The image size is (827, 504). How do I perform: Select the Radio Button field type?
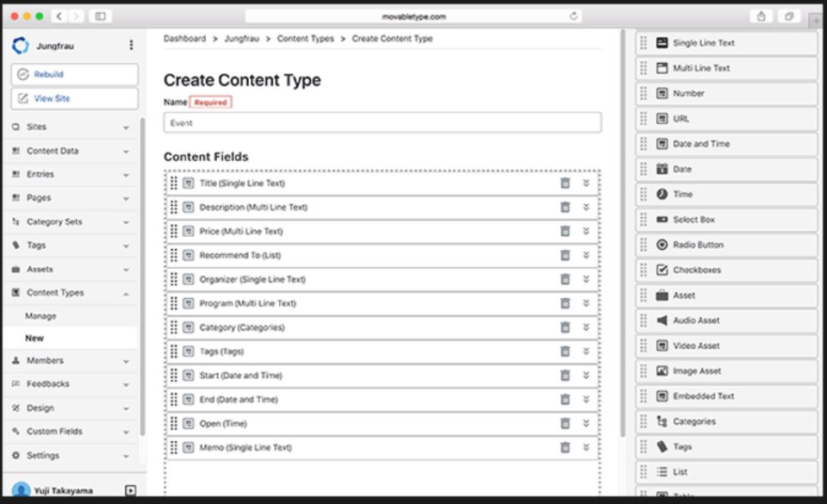728,245
